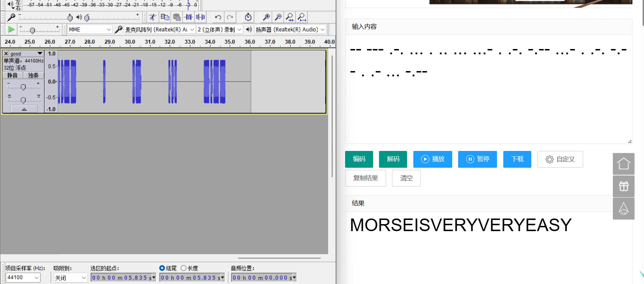Click the 36.0 mark on timeline ruler
Viewport: 644px width, 284px height.
click(250, 42)
